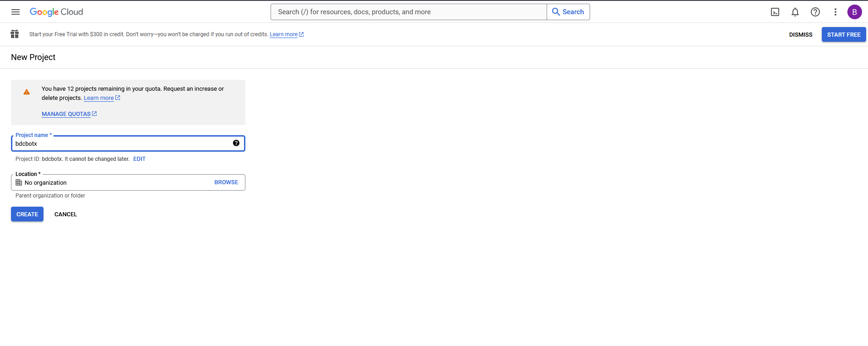Dismiss the free trial banner
The width and height of the screenshot is (868, 346).
(x=800, y=35)
